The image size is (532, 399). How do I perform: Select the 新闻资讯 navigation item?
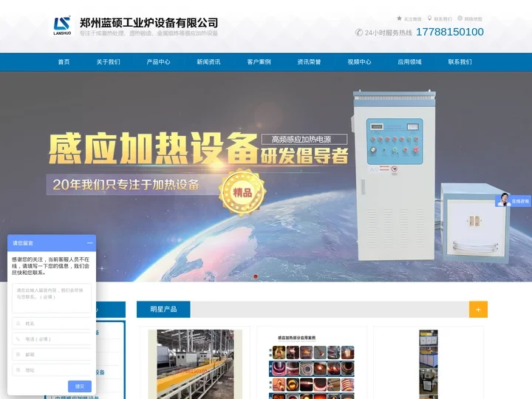point(208,62)
